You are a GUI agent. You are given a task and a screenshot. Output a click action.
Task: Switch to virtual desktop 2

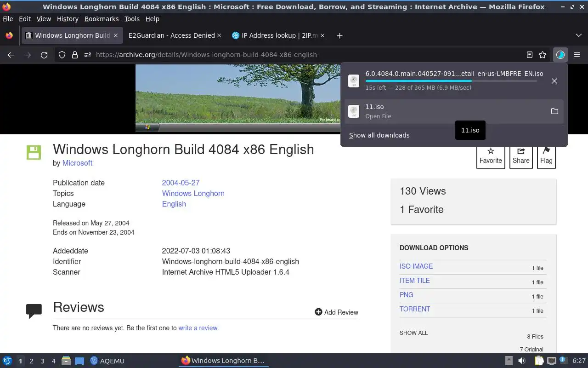(x=31, y=361)
